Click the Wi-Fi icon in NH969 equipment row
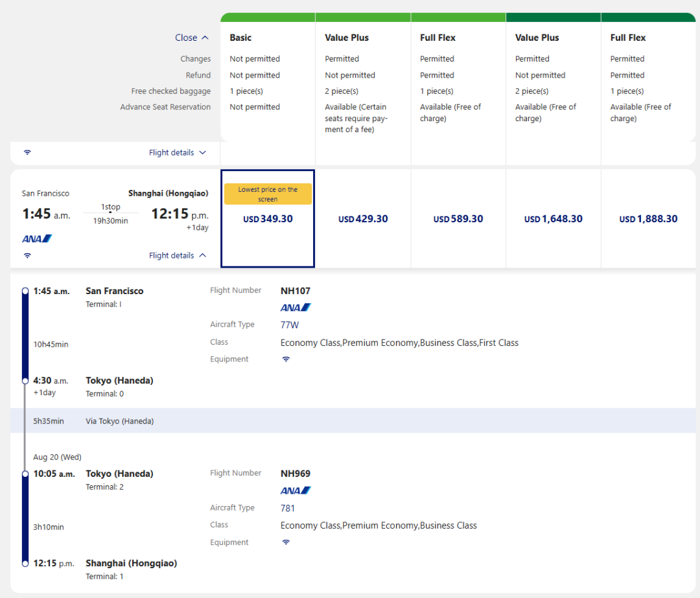The height and width of the screenshot is (598, 700). (x=286, y=542)
